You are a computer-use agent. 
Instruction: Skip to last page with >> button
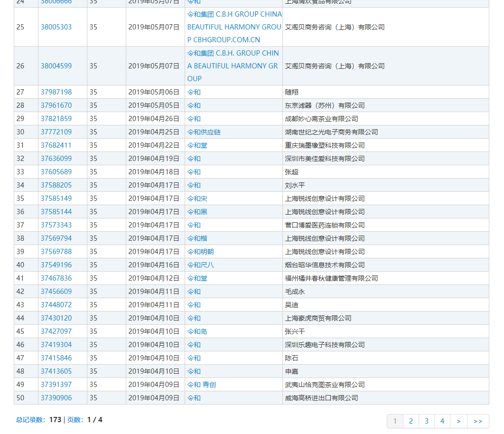tap(478, 421)
